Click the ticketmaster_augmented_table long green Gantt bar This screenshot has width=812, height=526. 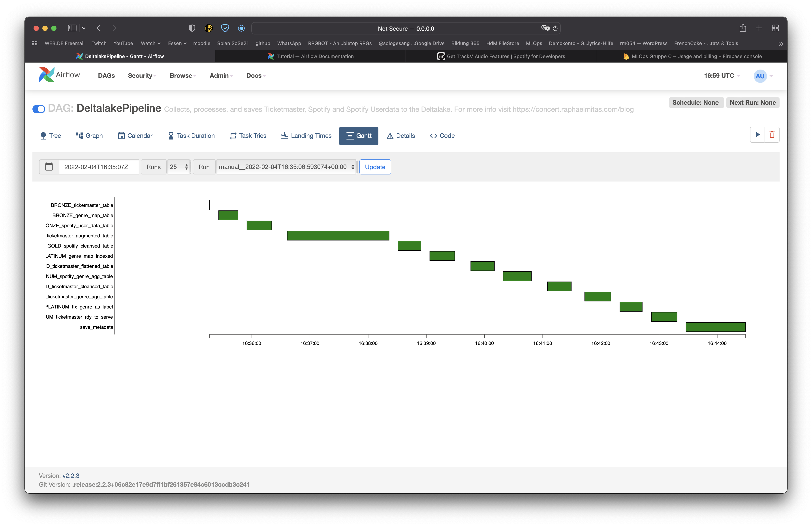click(x=338, y=236)
